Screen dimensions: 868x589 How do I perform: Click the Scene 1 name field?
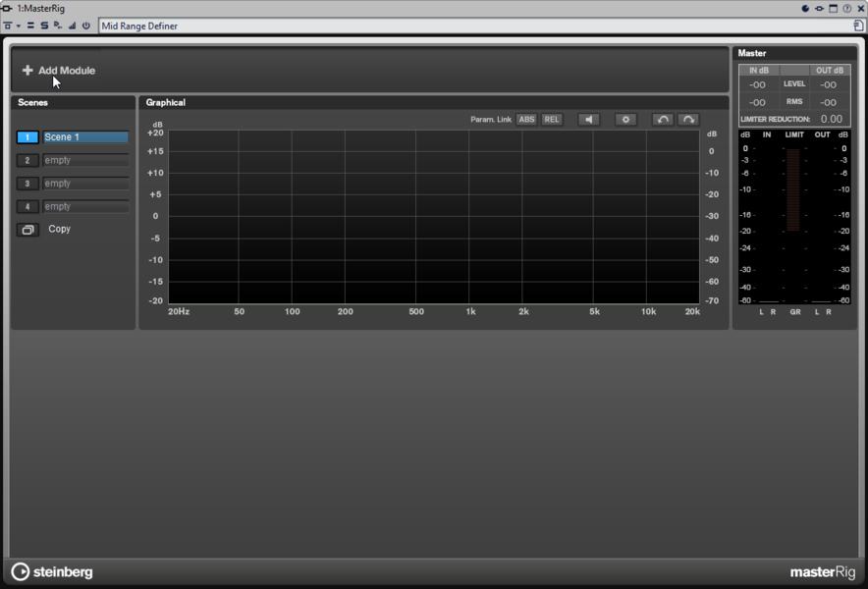(x=85, y=137)
